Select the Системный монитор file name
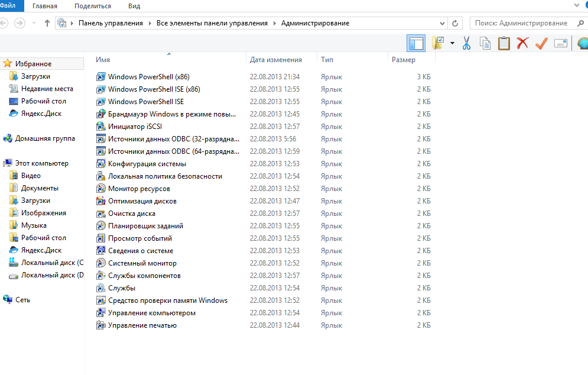 (x=142, y=263)
